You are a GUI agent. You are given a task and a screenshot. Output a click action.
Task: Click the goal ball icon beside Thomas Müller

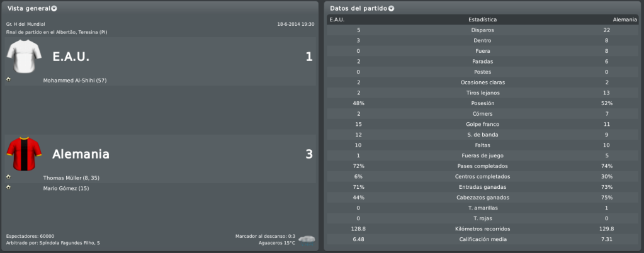point(9,177)
